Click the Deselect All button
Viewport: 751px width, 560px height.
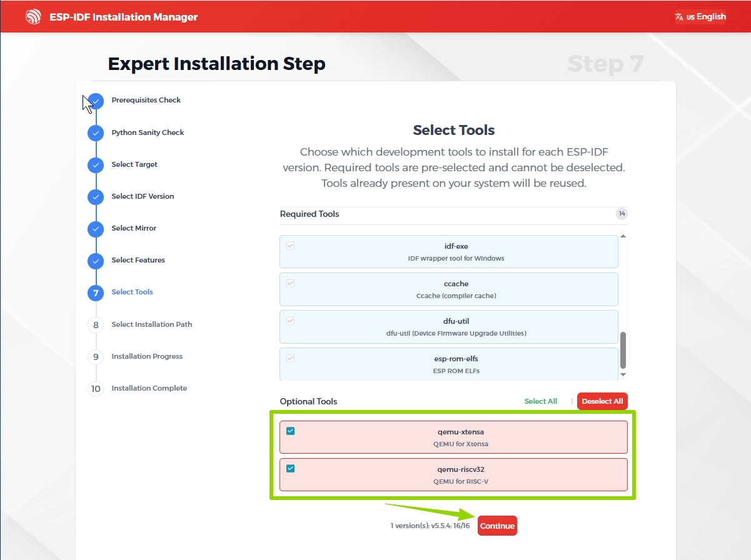(x=602, y=401)
